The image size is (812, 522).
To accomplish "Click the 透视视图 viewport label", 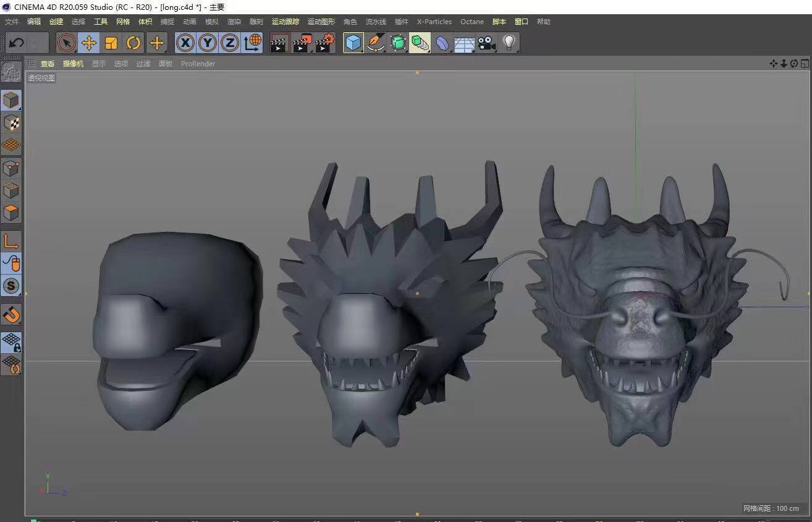I will [41, 78].
